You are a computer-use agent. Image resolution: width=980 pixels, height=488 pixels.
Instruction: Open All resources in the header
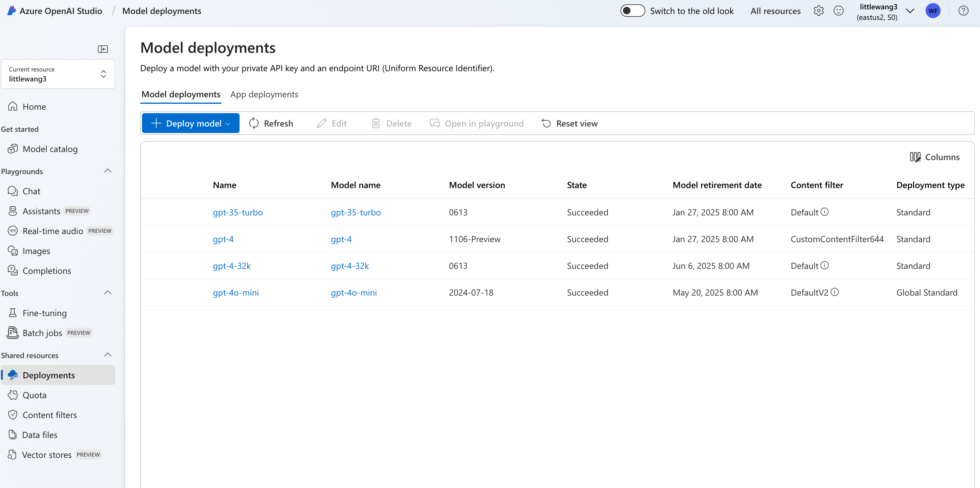[775, 11]
